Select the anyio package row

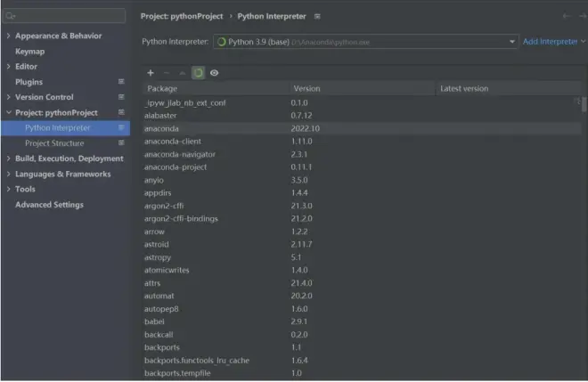(x=362, y=180)
